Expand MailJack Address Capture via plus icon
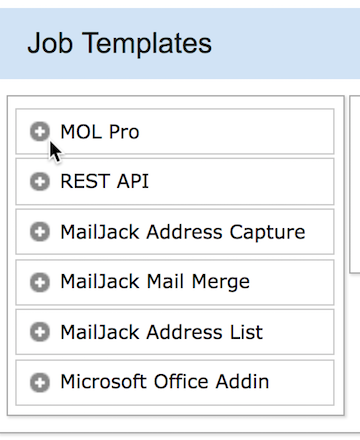The width and height of the screenshot is (360, 440). pyautogui.click(x=40, y=232)
